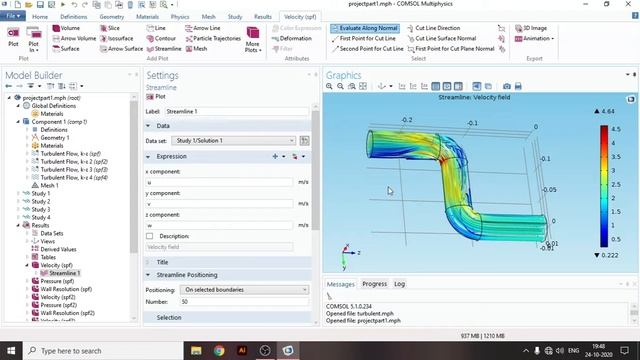Add a Contour plot

[x=161, y=38]
